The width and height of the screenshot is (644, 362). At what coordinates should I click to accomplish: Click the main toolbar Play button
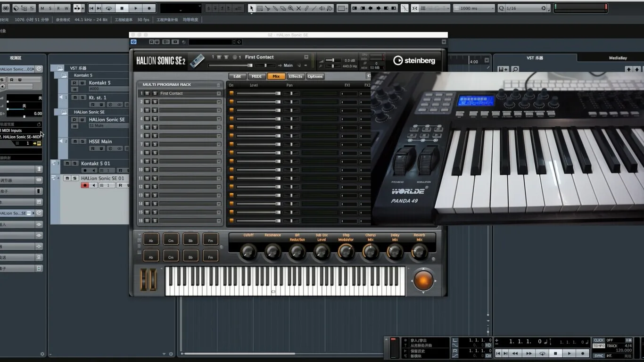[x=136, y=8]
